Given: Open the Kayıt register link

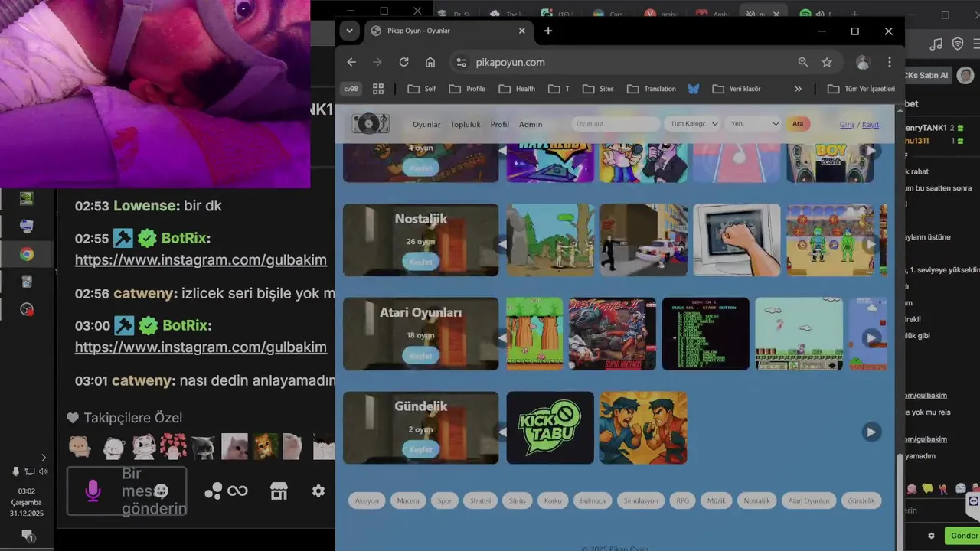Looking at the screenshot, I should (871, 124).
